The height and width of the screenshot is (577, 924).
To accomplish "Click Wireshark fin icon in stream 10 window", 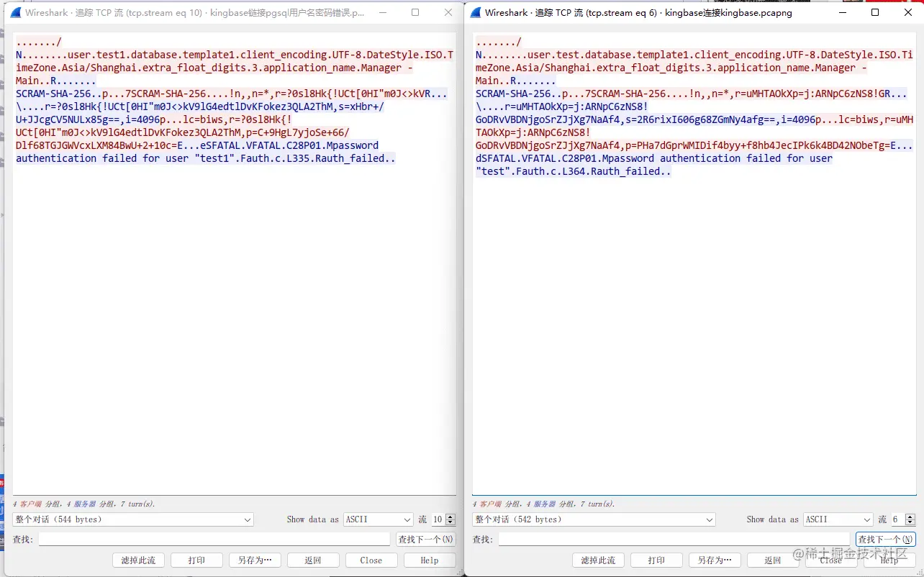I will [15, 13].
